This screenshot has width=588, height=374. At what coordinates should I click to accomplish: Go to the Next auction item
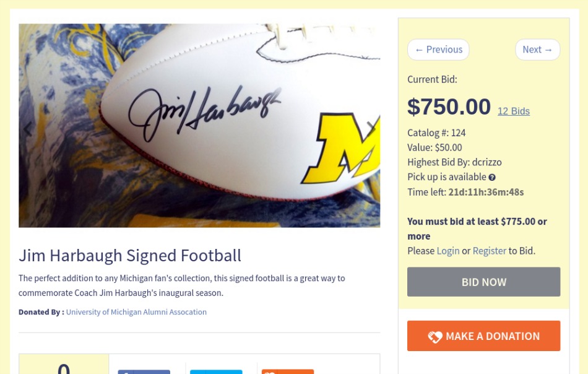point(537,50)
